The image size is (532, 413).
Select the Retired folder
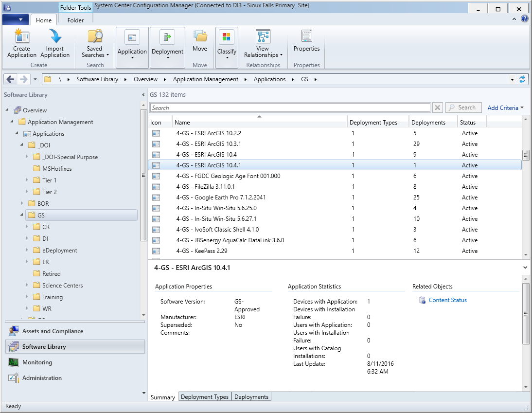(x=52, y=274)
